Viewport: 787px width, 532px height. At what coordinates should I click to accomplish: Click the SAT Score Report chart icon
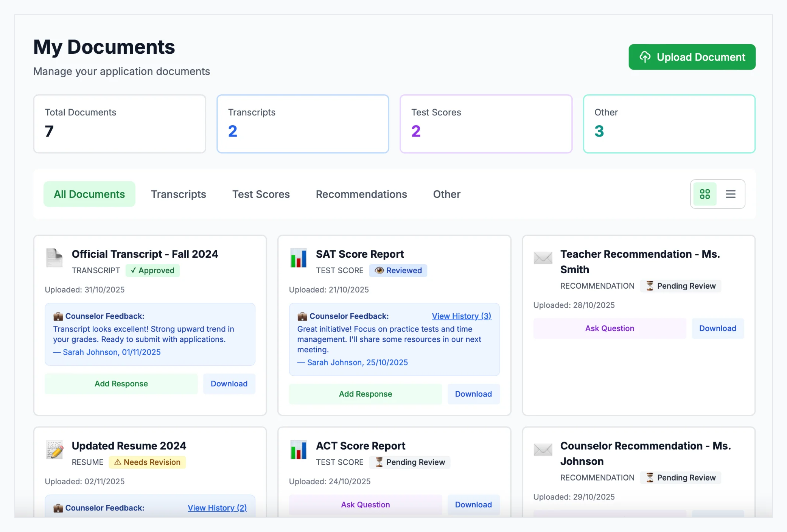click(298, 258)
